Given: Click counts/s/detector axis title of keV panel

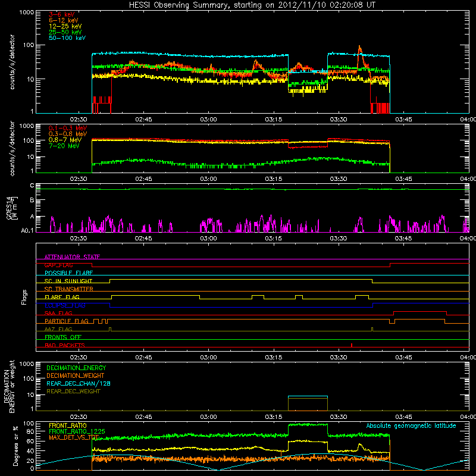Looking at the screenshot, I should [12, 62].
